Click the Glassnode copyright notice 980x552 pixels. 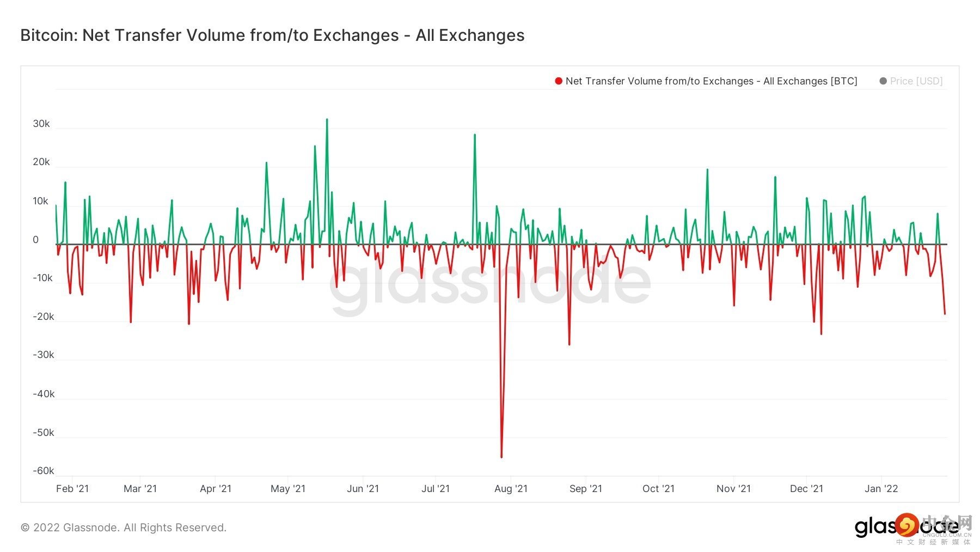click(x=124, y=527)
